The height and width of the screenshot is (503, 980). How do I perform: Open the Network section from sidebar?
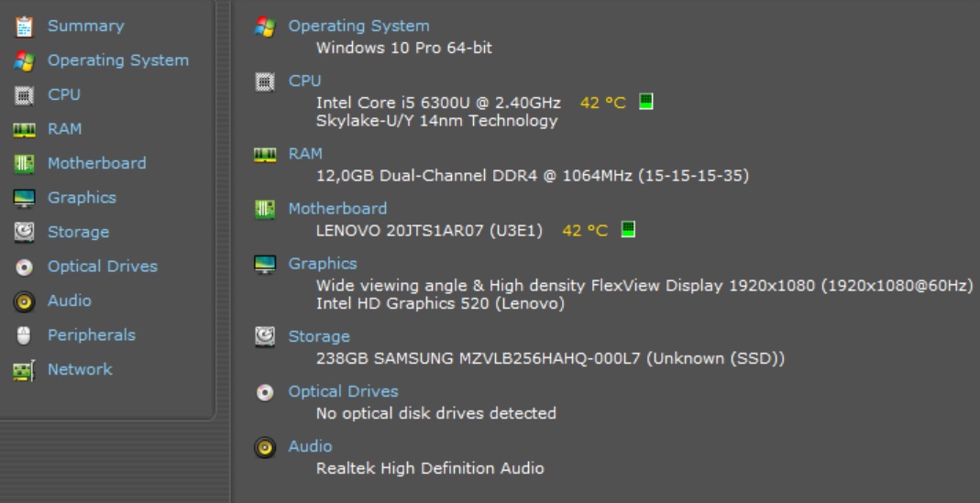[80, 369]
